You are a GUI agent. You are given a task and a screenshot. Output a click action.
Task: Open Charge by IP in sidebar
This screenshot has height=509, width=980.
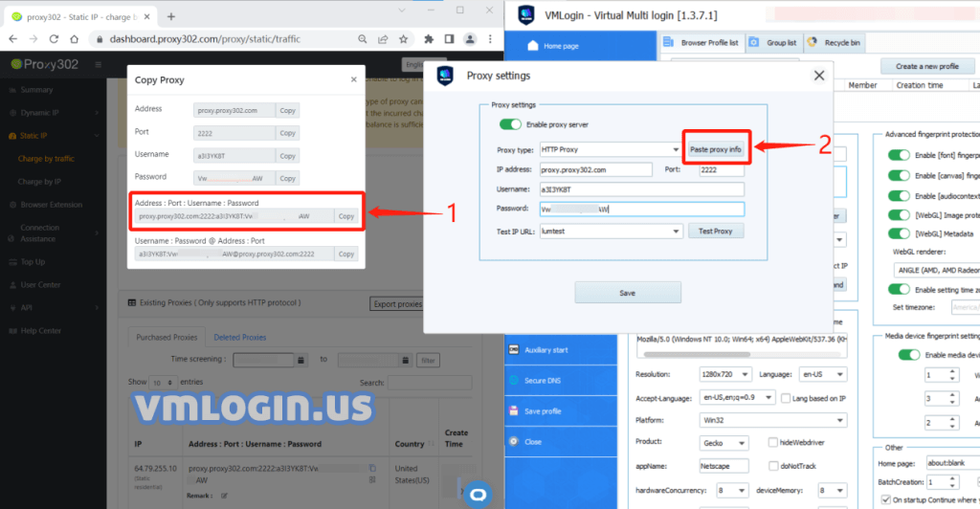[39, 182]
